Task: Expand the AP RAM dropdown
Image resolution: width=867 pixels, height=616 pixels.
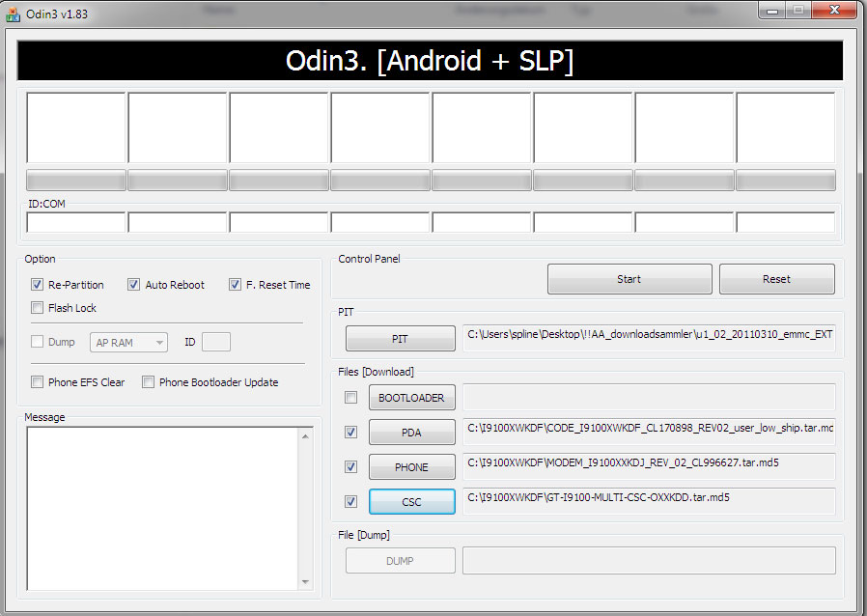Action: 128,343
